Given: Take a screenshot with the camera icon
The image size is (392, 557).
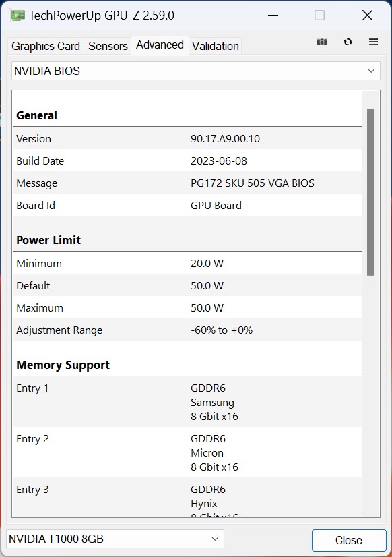Looking at the screenshot, I should tap(322, 42).
